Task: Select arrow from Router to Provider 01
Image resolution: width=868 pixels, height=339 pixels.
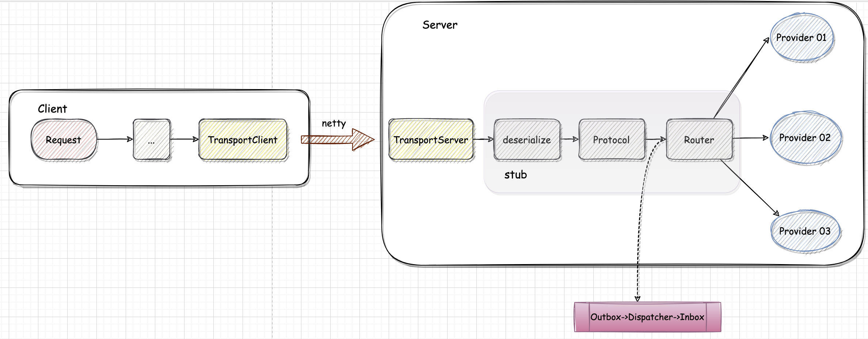Action: click(742, 78)
